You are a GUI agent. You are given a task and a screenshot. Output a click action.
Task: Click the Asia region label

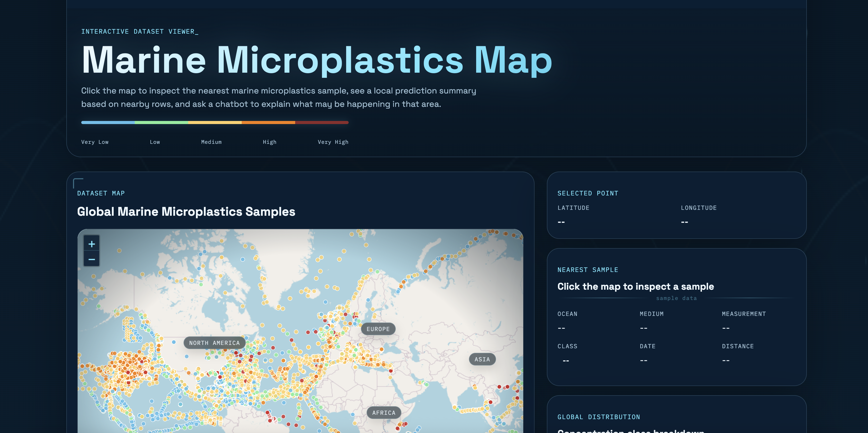pyautogui.click(x=482, y=359)
